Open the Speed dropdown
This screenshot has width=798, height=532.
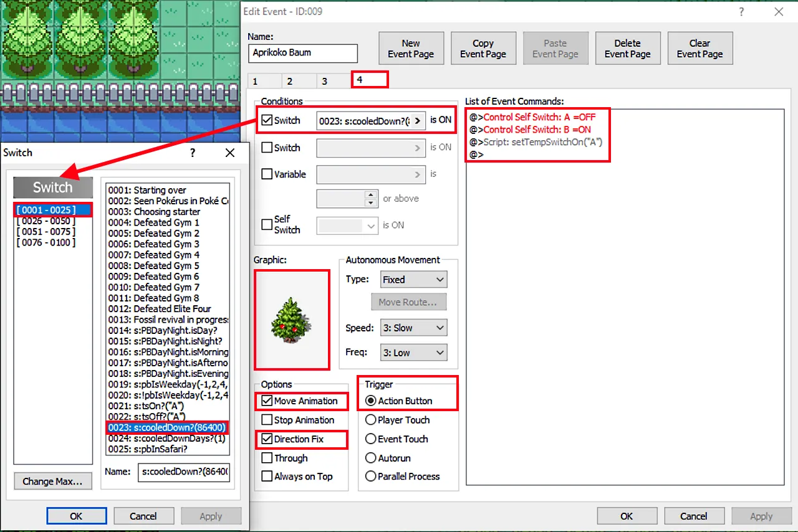coord(414,328)
